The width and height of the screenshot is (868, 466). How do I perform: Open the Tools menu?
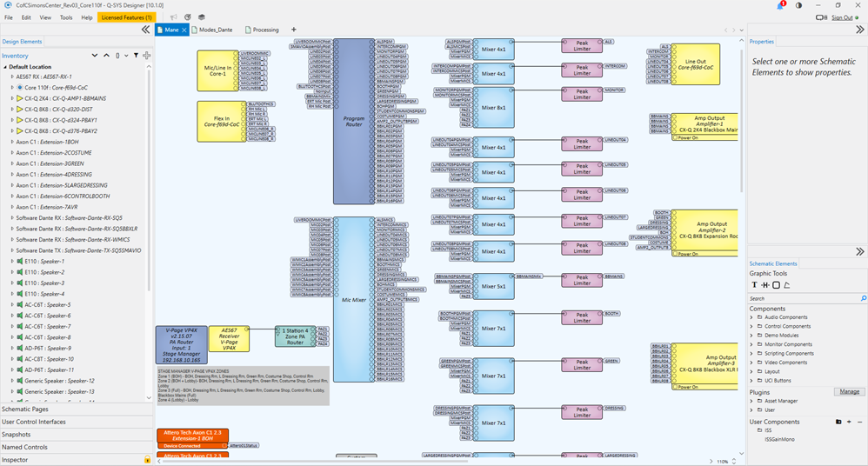coord(66,17)
